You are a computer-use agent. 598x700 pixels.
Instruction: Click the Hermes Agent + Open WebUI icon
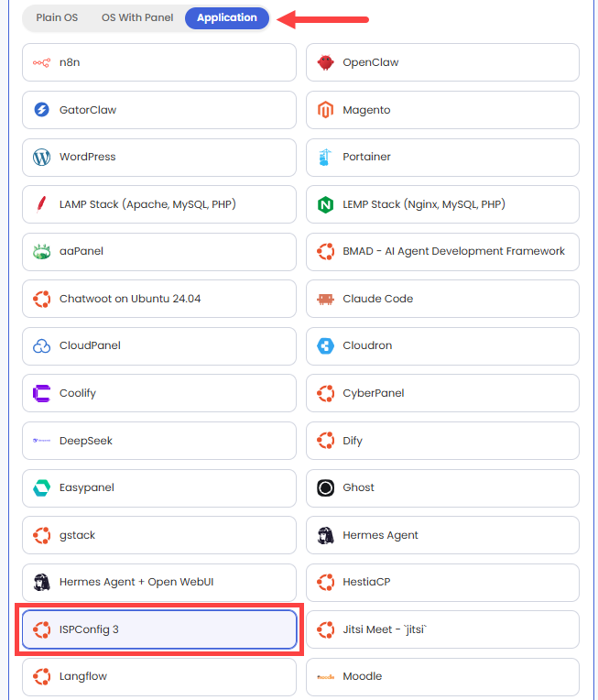(x=41, y=582)
